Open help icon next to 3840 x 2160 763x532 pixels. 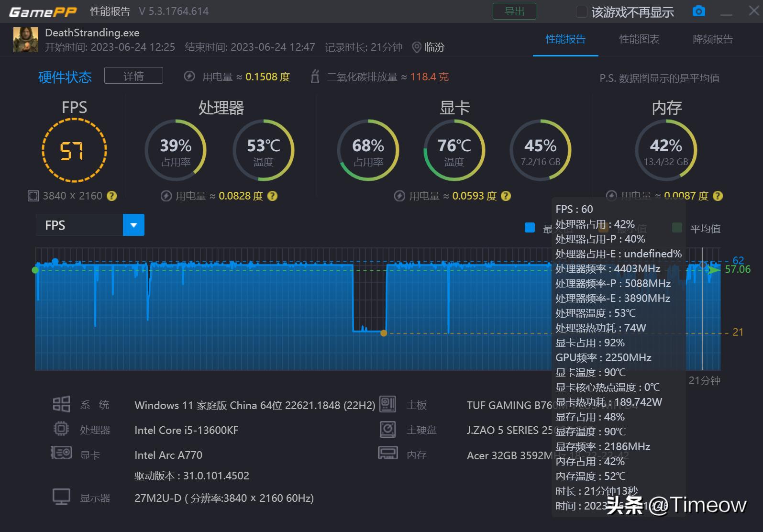coord(111,196)
